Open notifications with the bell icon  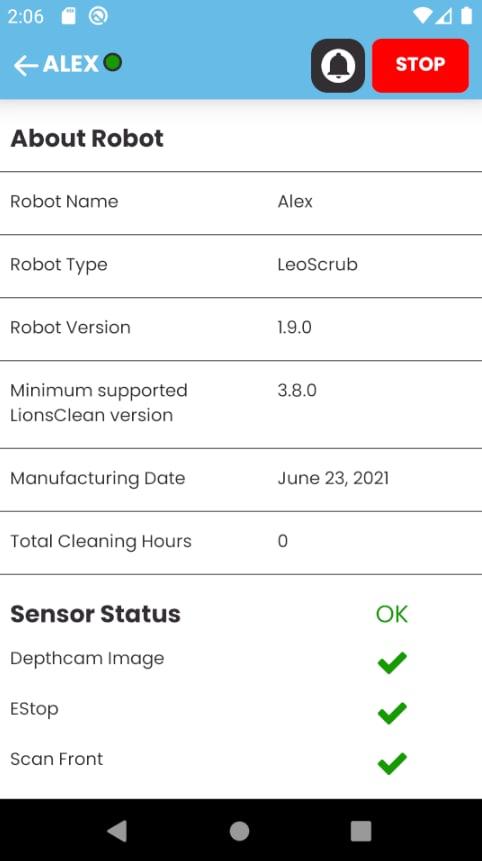pos(338,65)
